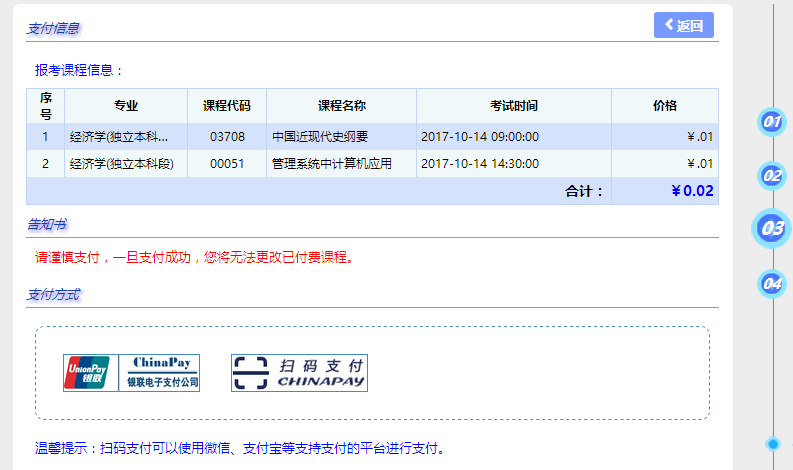Viewport: 793px width, 470px height.
Task: Click 价格 column header
Action: point(664,106)
